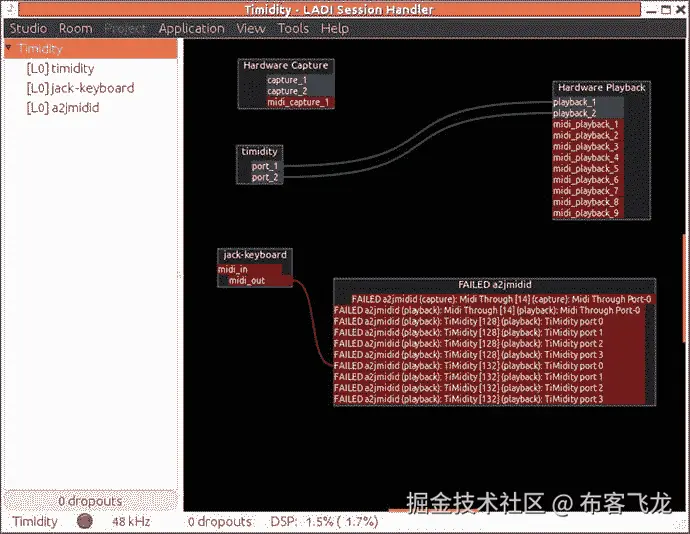This screenshot has height=534, width=690.
Task: Click the midi_playback_2 port
Action: coord(588,136)
